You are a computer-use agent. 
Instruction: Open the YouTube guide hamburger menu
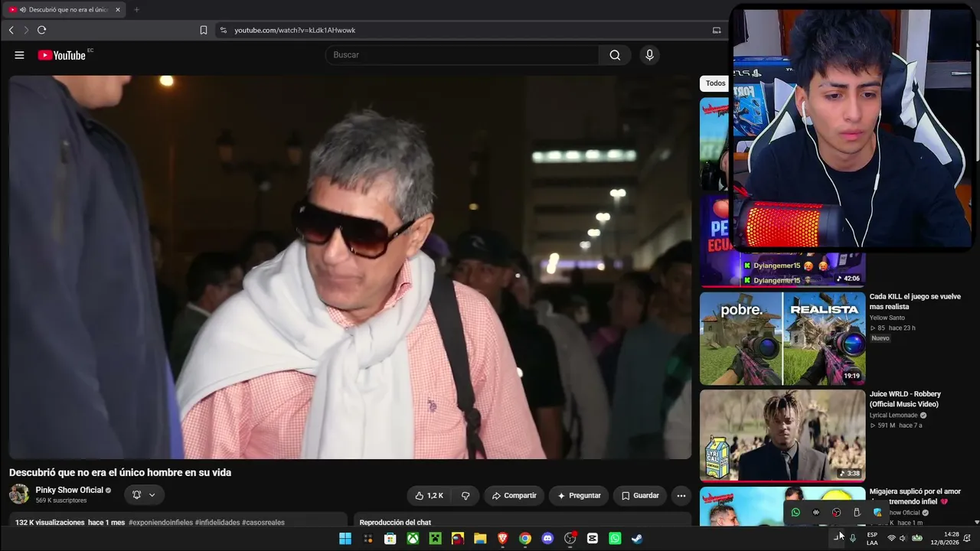(x=19, y=55)
